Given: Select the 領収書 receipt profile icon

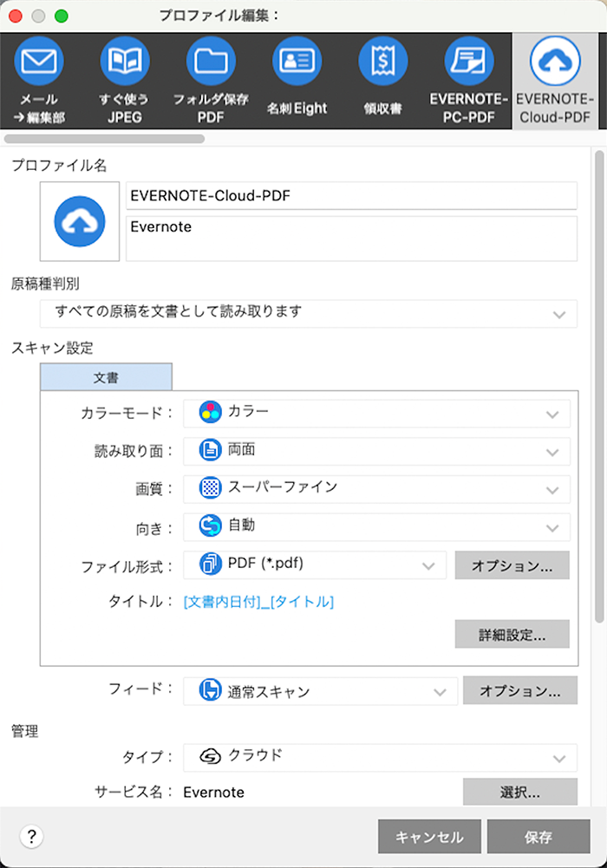Looking at the screenshot, I should (382, 61).
